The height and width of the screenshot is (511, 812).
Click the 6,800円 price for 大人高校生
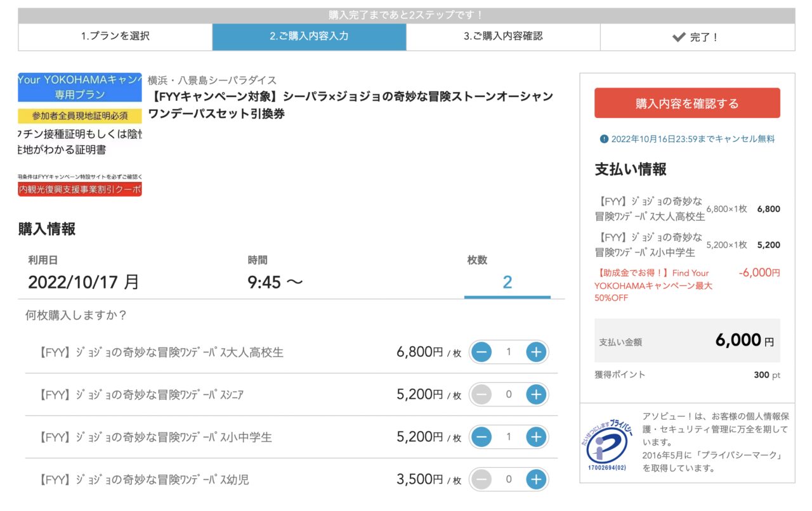419,352
